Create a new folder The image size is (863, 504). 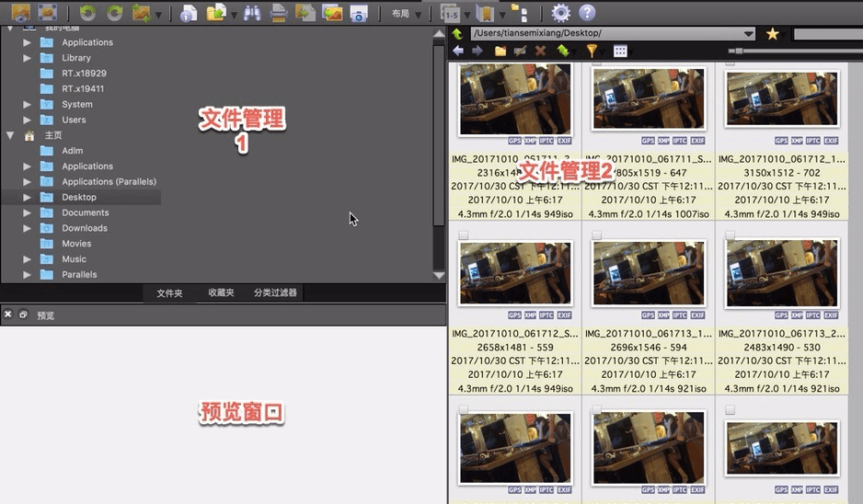501,52
